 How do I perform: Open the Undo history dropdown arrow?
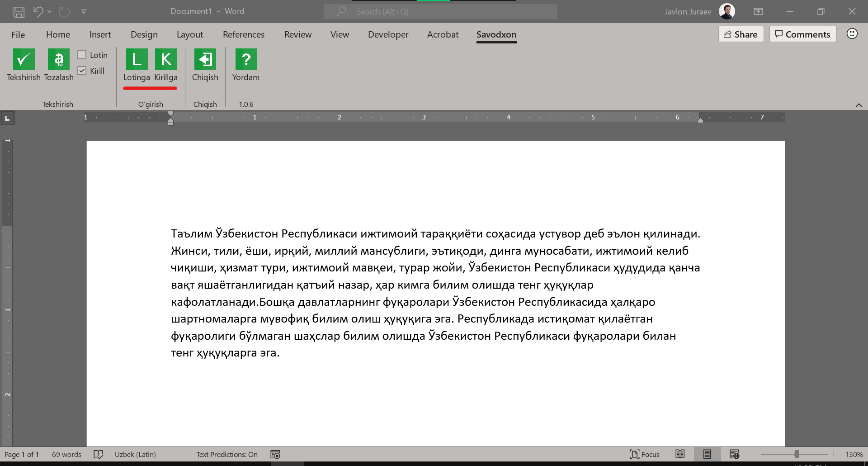click(x=50, y=12)
